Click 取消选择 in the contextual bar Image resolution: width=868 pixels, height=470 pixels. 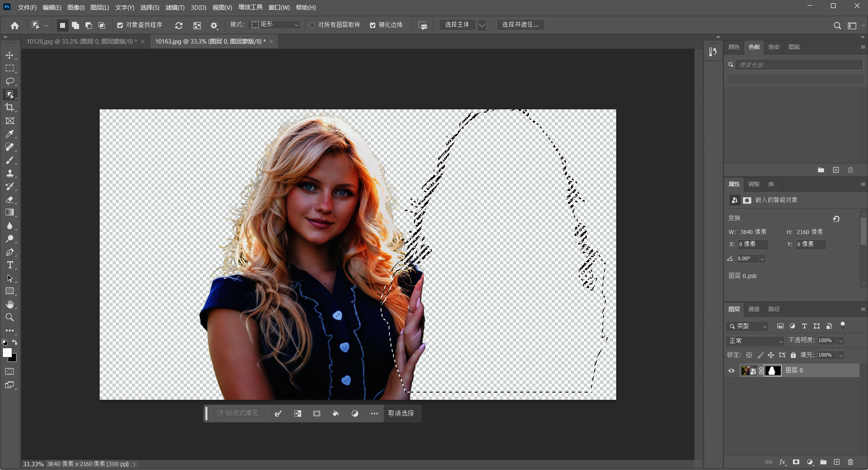click(401, 413)
